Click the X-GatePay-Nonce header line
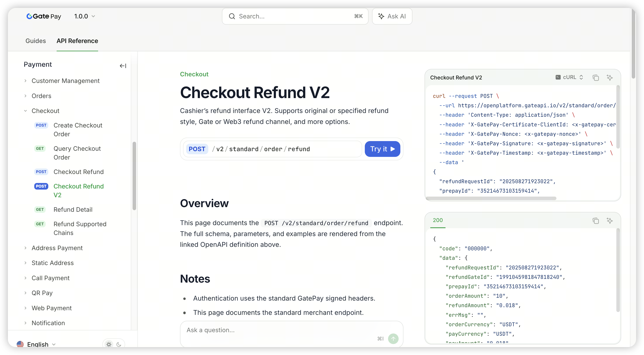This screenshot has height=355, width=644. pyautogui.click(x=513, y=134)
